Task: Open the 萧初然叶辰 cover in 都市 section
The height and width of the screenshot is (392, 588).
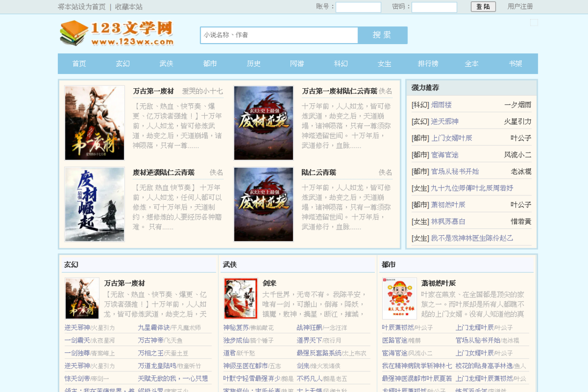Action: point(399,298)
